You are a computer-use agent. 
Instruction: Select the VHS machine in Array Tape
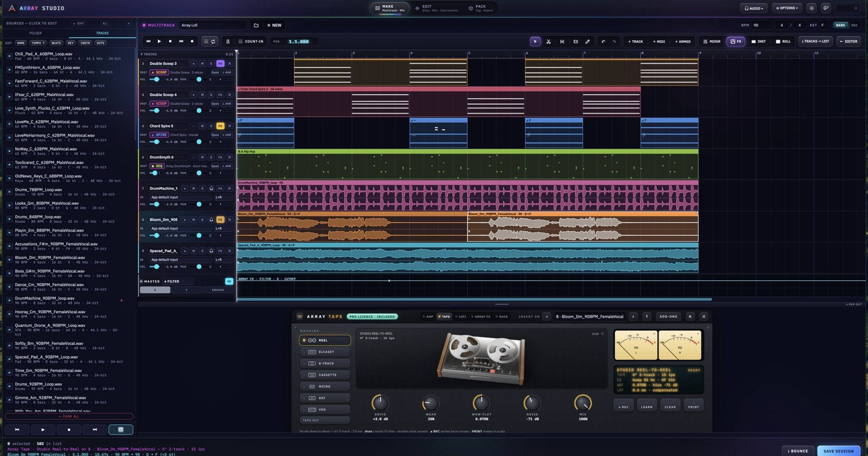325,409
